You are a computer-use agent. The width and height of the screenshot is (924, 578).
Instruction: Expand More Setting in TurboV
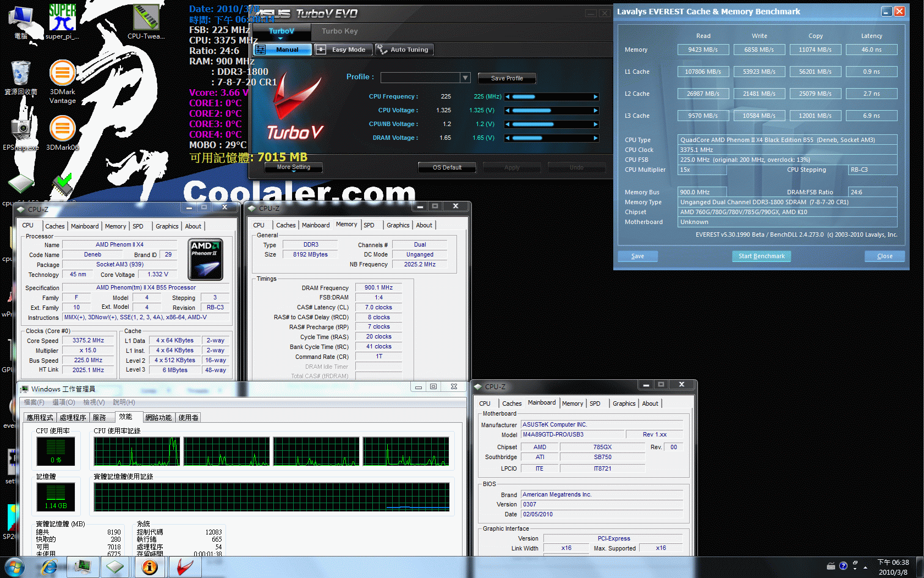tap(293, 167)
